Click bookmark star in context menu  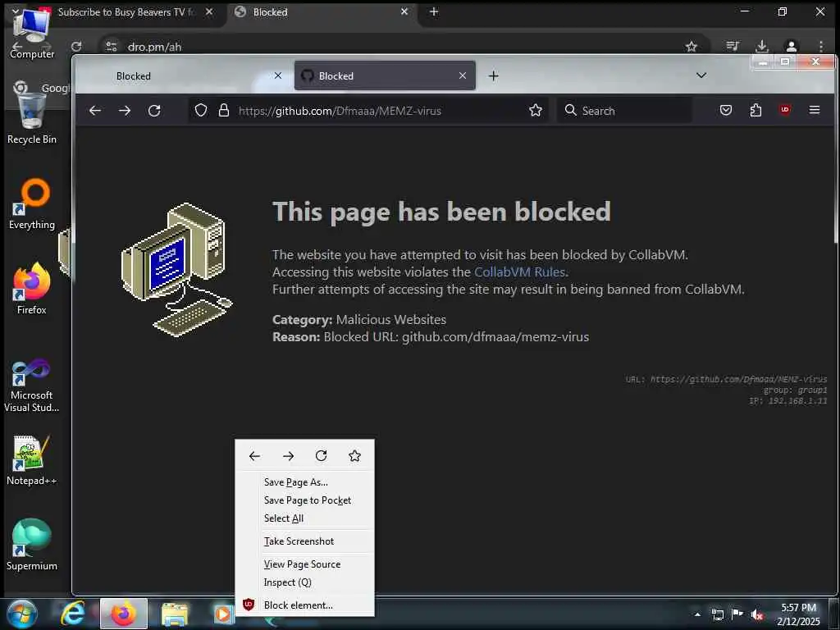pos(354,456)
